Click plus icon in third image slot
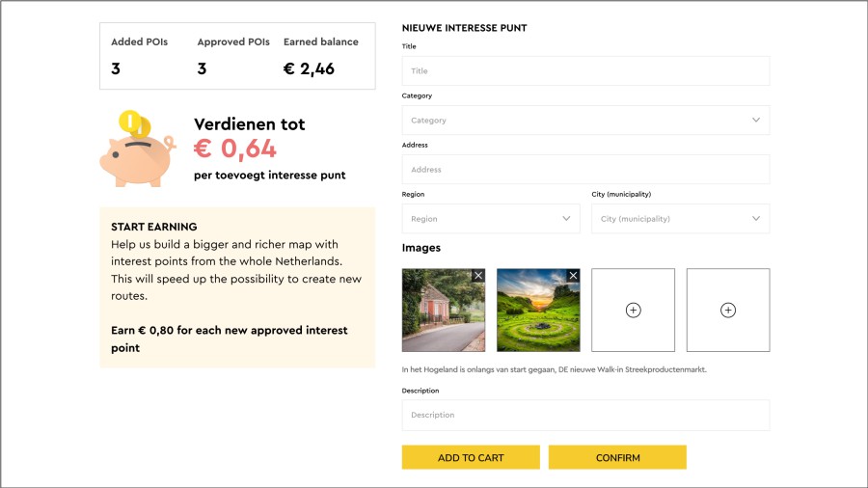 [x=633, y=310]
